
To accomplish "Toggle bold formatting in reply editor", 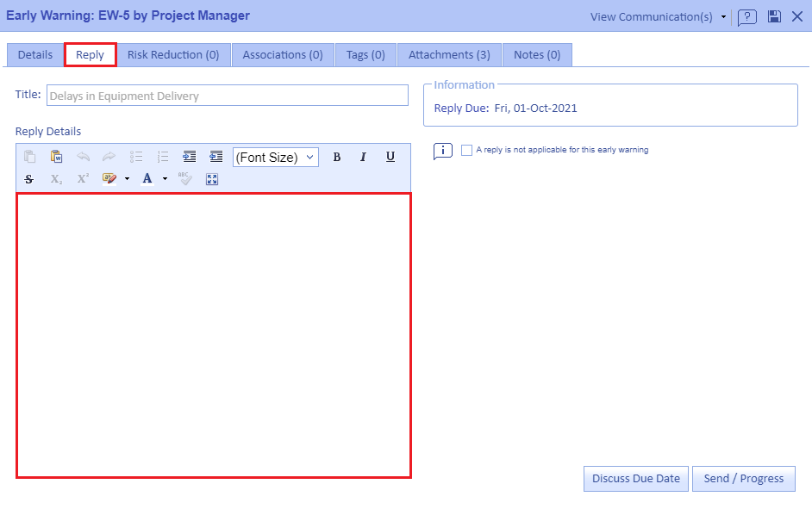I will coord(337,157).
